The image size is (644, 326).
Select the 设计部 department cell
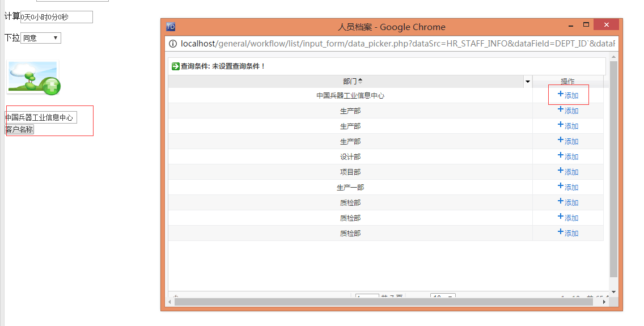[350, 157]
